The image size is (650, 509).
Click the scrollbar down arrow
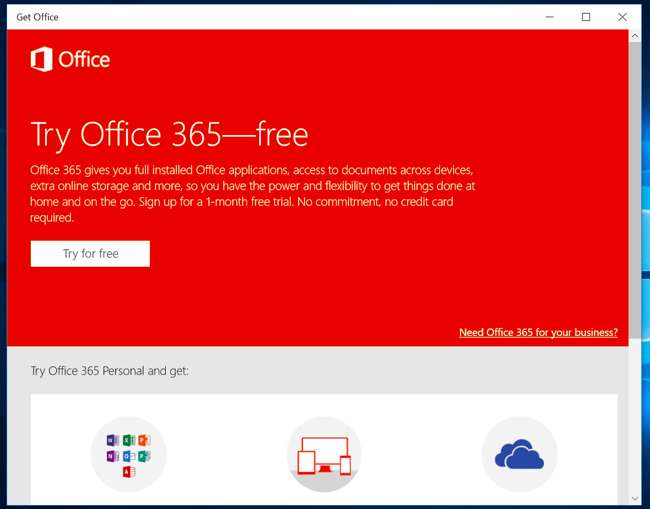(635, 497)
